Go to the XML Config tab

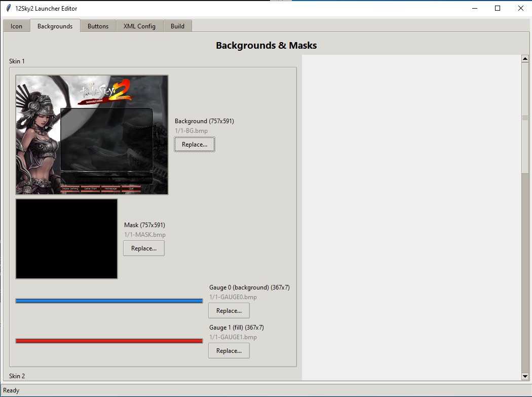pyautogui.click(x=139, y=26)
